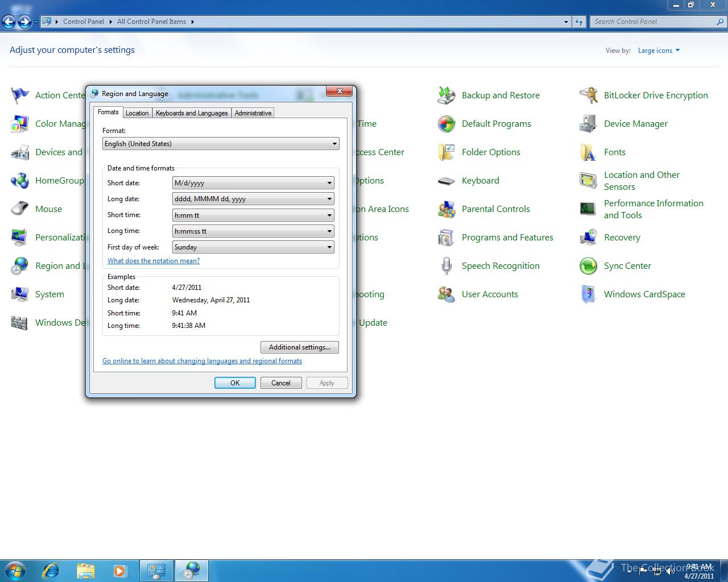Expand the Long date dropdown

[329, 199]
